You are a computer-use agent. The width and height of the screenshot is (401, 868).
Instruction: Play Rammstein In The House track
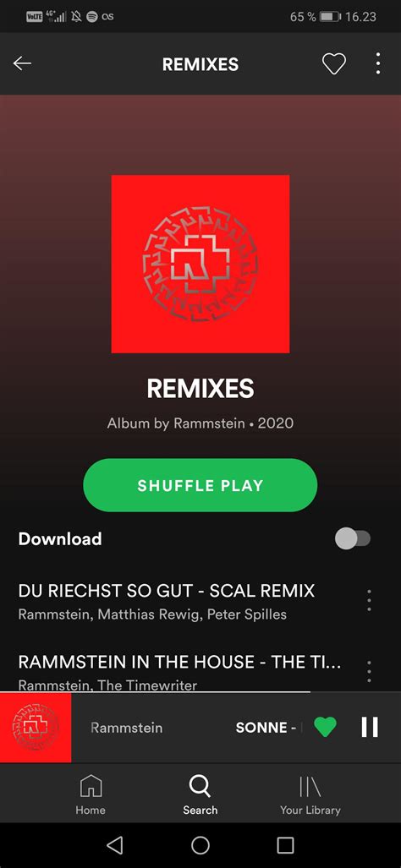tap(179, 662)
